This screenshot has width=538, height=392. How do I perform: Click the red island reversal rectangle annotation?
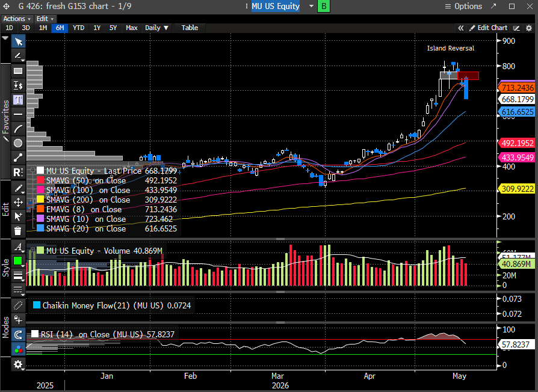click(x=468, y=76)
